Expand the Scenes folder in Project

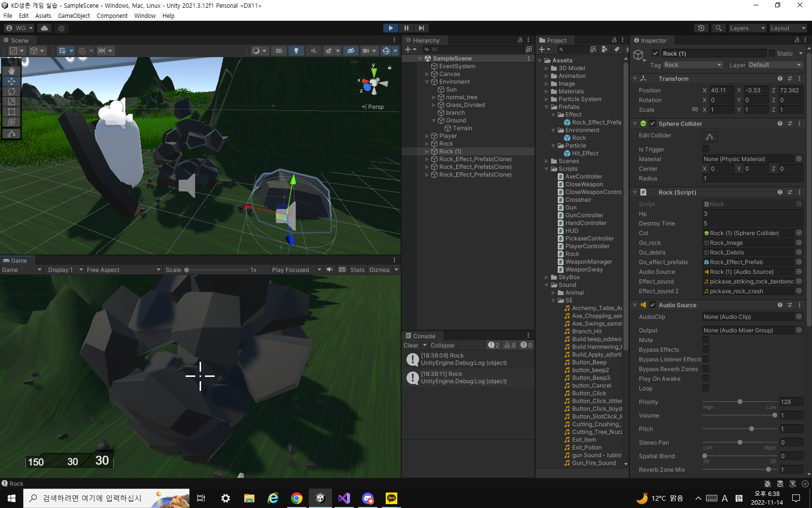coord(547,161)
